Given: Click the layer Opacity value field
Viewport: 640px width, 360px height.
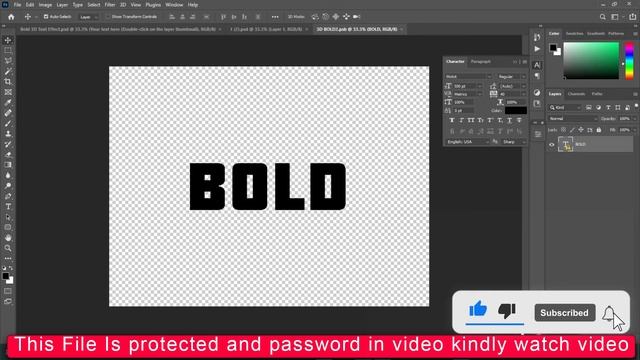Looking at the screenshot, I should 624,119.
